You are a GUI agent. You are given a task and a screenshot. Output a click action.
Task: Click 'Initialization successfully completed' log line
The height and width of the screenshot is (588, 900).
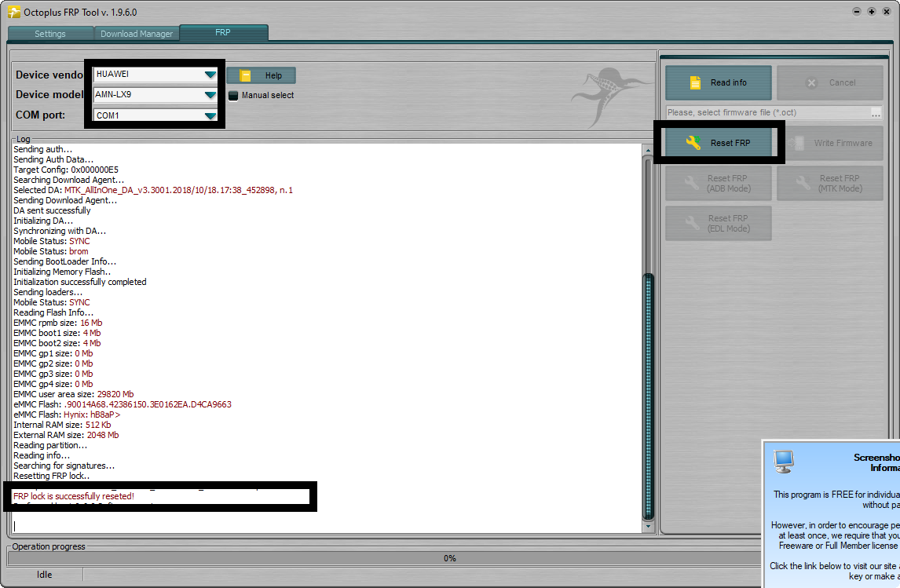tap(80, 282)
